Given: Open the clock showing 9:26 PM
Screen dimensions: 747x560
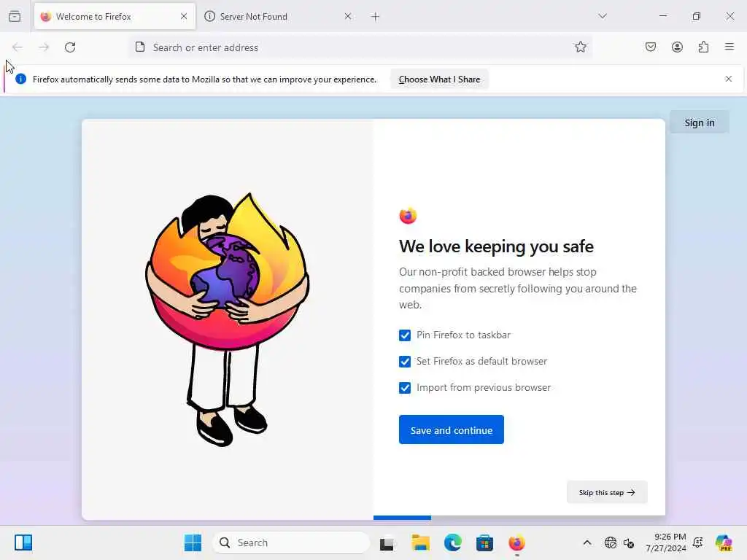Looking at the screenshot, I should point(666,542).
